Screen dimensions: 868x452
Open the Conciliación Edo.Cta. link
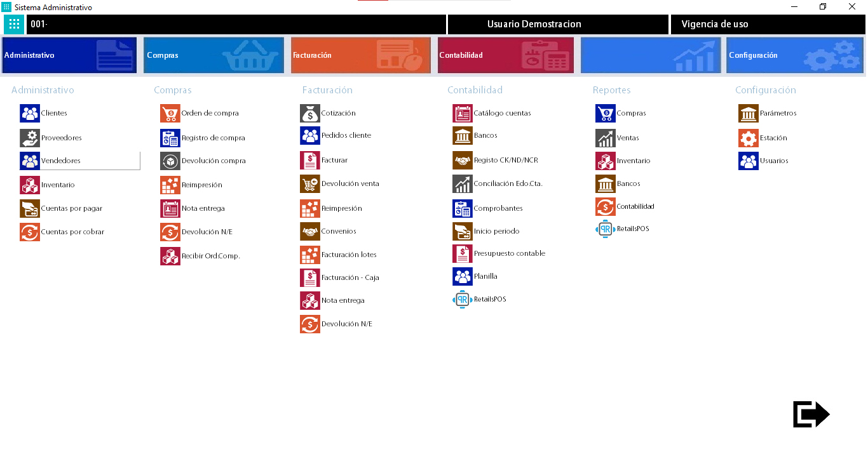(508, 183)
